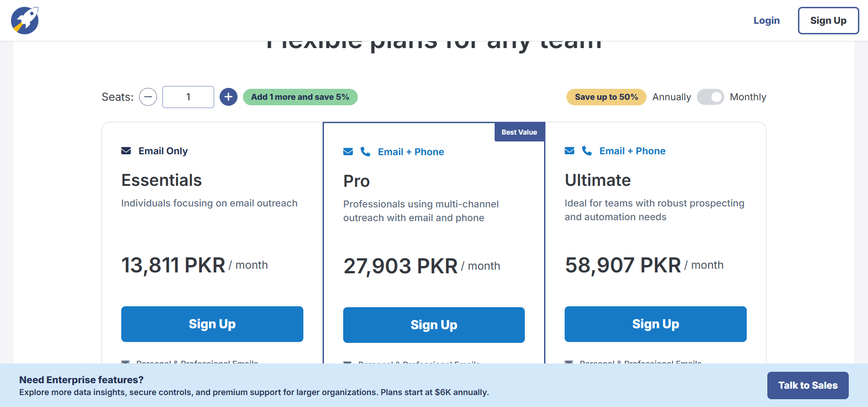Toggle the Annually/Monthly billing switch

coord(710,97)
